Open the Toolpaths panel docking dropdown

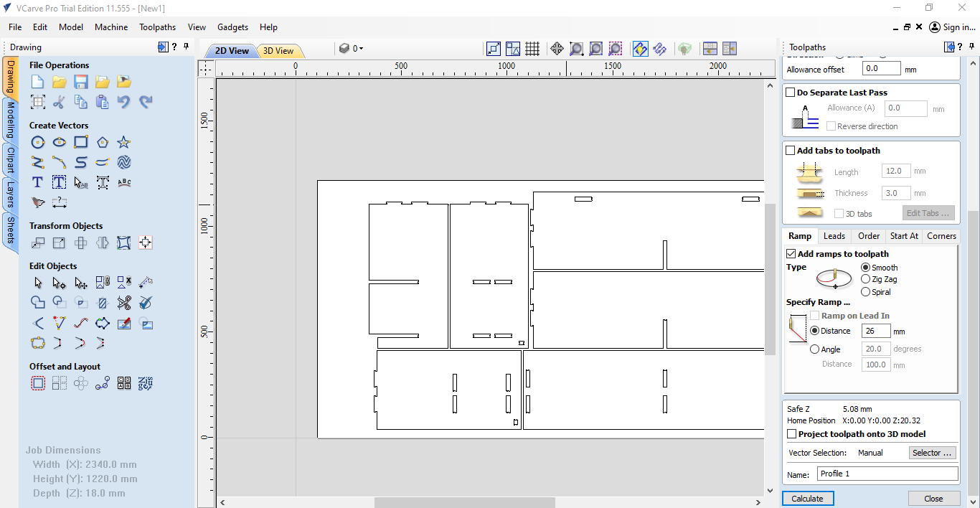[950, 47]
